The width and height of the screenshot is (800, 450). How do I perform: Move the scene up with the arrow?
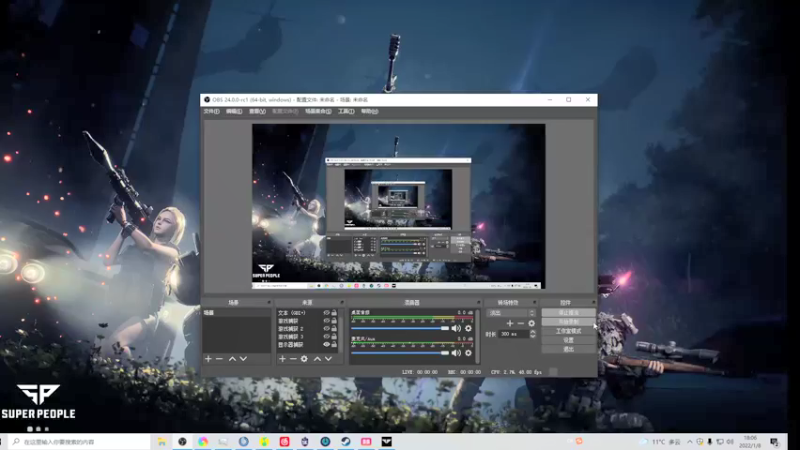coord(232,359)
